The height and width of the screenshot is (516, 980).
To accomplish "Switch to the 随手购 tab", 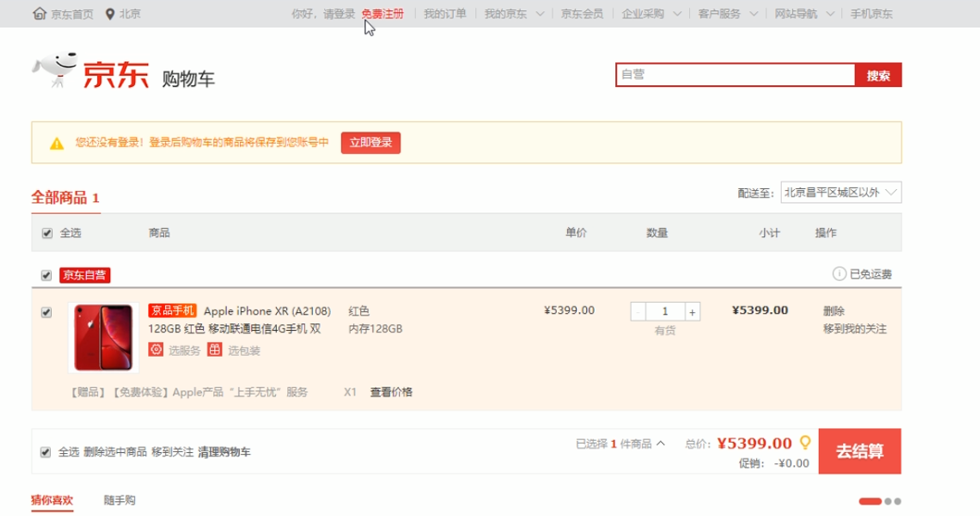I will (x=119, y=500).
